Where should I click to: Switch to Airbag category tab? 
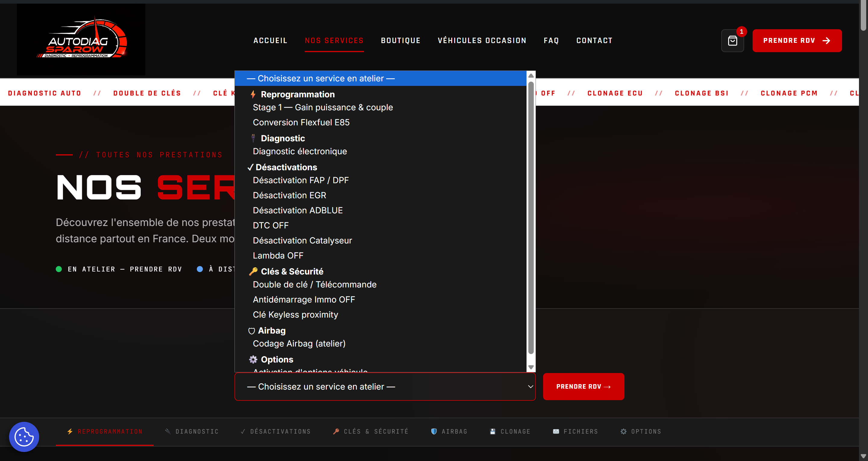point(449,432)
